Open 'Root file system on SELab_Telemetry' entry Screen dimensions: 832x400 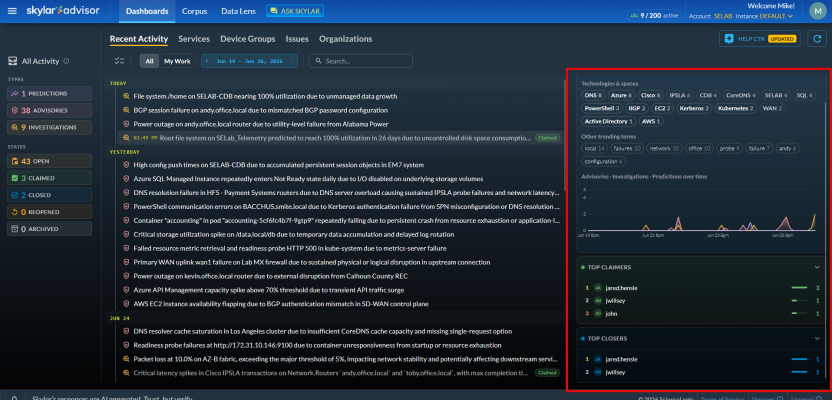(x=340, y=138)
